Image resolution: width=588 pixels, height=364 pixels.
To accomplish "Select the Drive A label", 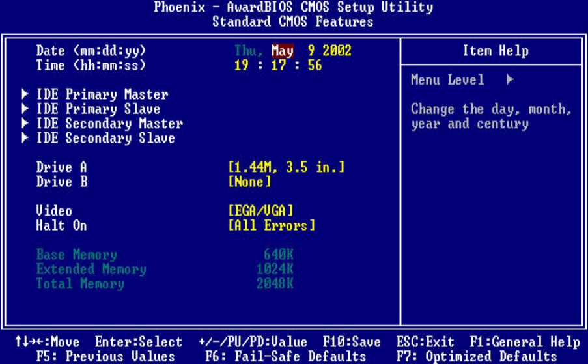I will pyautogui.click(x=61, y=167).
